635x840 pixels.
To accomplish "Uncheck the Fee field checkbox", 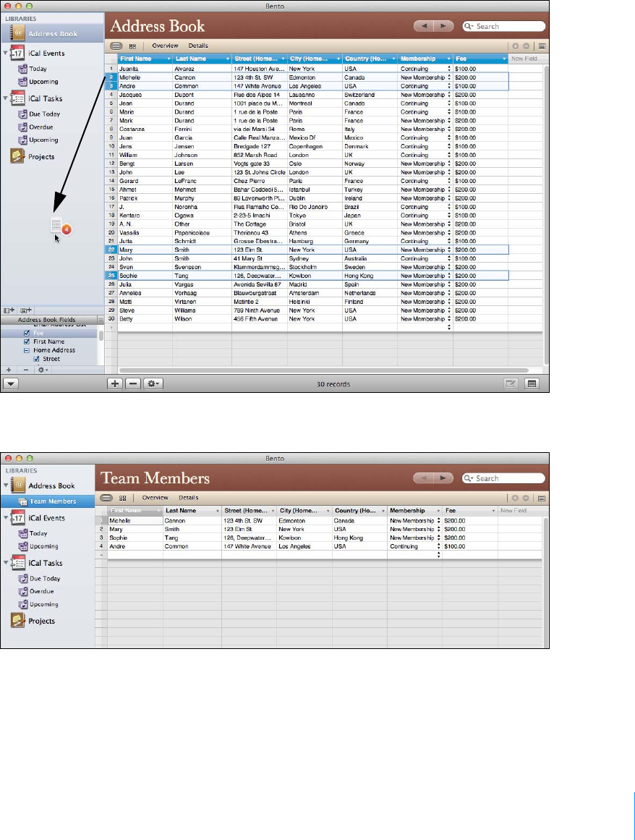I will pyautogui.click(x=27, y=334).
